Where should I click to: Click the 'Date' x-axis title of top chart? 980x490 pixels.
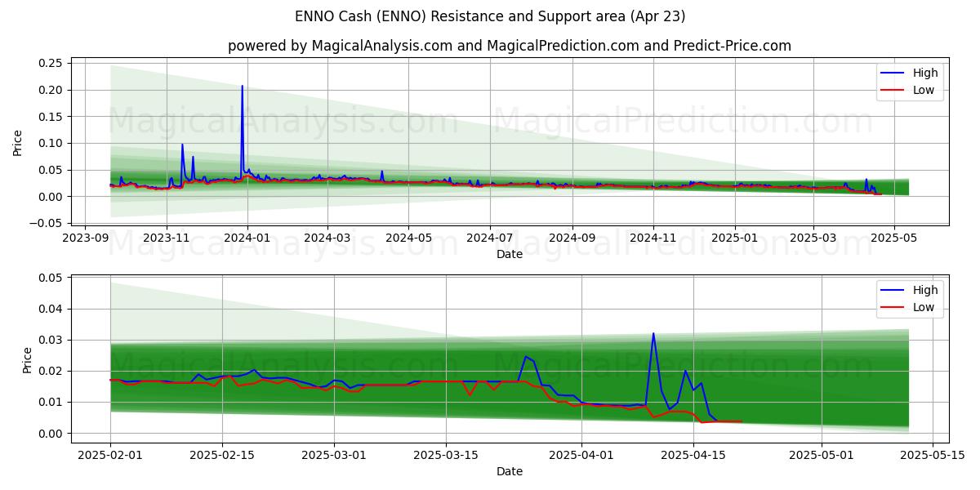point(510,254)
